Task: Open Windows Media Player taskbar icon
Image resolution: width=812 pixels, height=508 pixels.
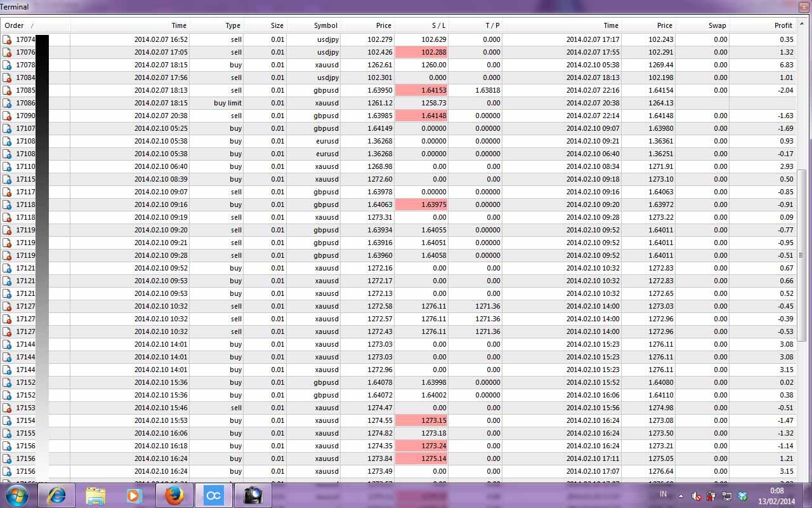Action: point(134,495)
